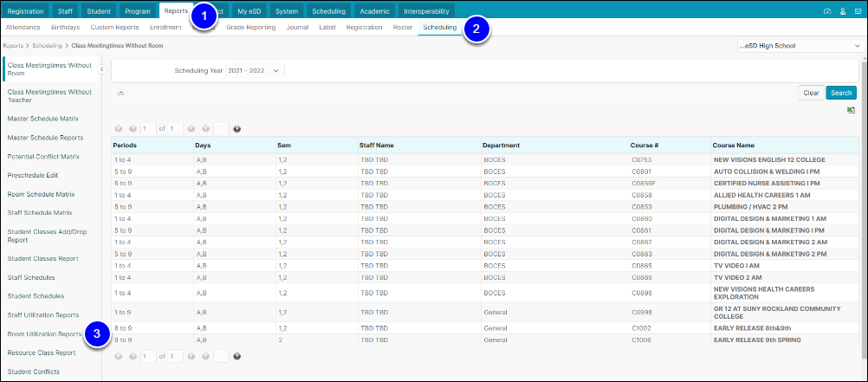
Task: Click the current page field in top pager
Action: pos(148,129)
